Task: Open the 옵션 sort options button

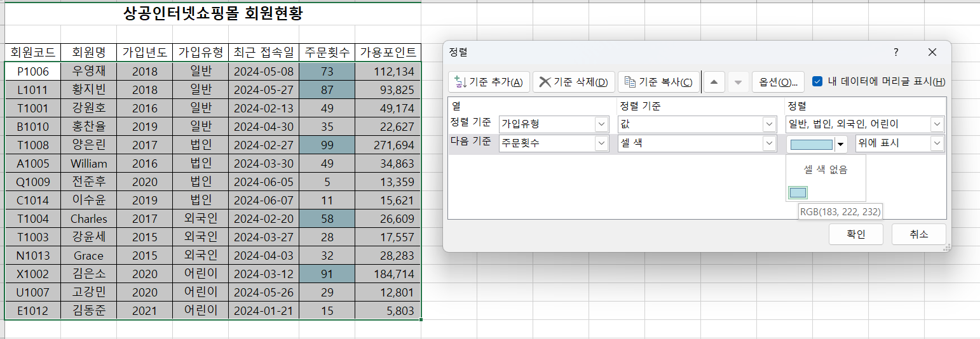Action: (x=779, y=82)
